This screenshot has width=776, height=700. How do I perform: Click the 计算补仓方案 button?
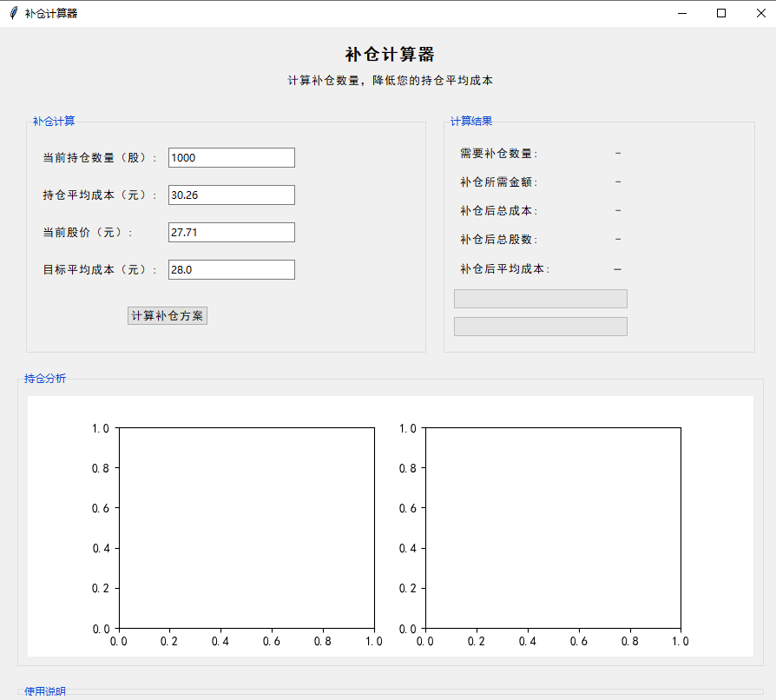[167, 315]
